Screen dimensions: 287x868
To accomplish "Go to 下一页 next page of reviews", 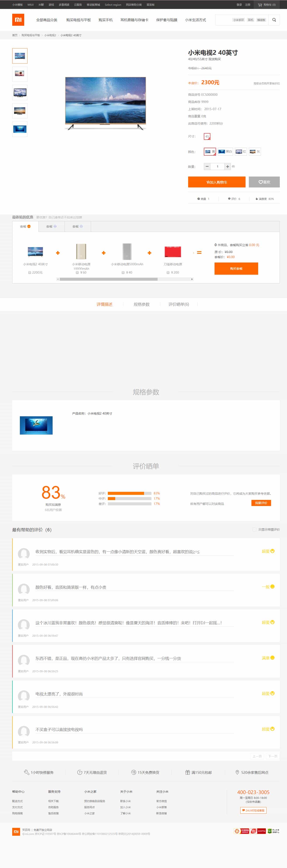I will (x=273, y=756).
